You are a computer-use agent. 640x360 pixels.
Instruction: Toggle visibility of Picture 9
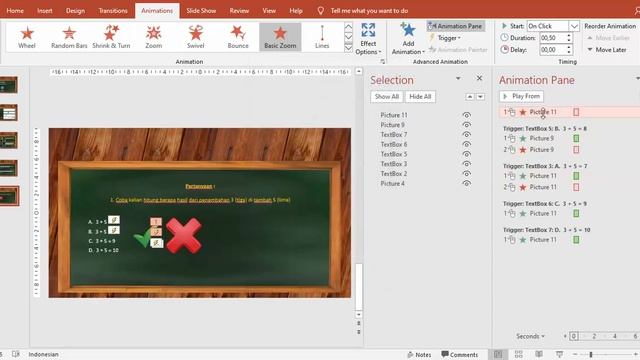(467, 125)
